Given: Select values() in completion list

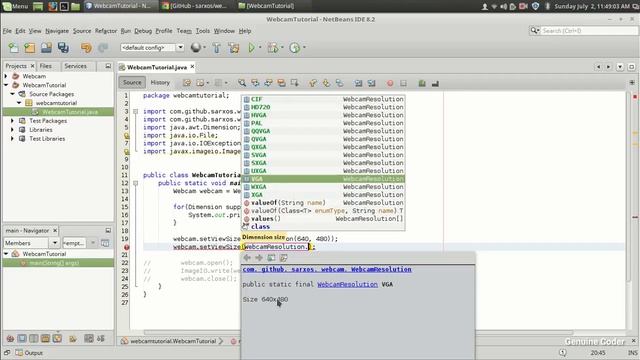Looking at the screenshot, I should pyautogui.click(x=323, y=219).
